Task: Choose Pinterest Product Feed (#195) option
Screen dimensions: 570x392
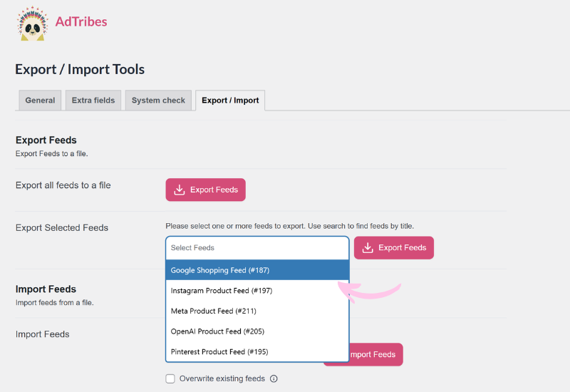Action: click(257, 351)
